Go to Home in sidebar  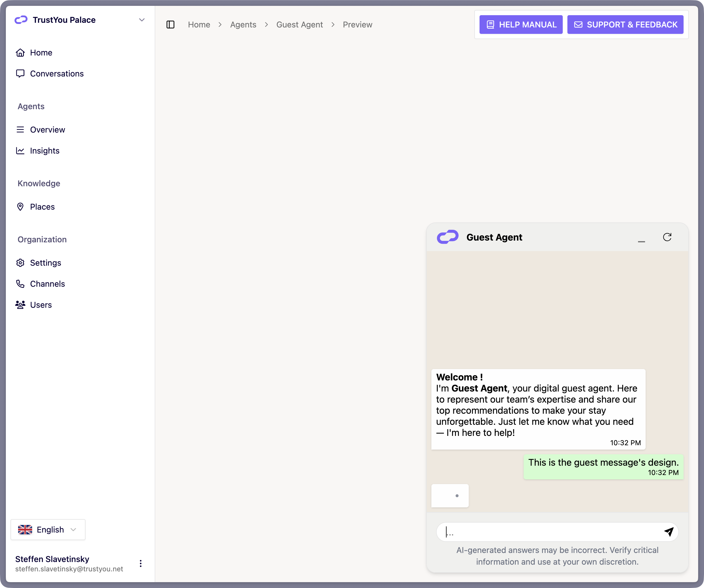(41, 53)
